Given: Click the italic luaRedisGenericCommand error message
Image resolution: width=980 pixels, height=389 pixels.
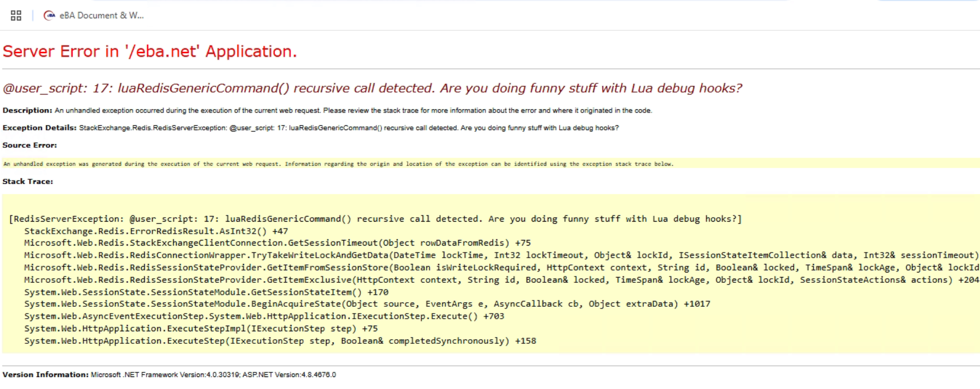Looking at the screenshot, I should 372,88.
